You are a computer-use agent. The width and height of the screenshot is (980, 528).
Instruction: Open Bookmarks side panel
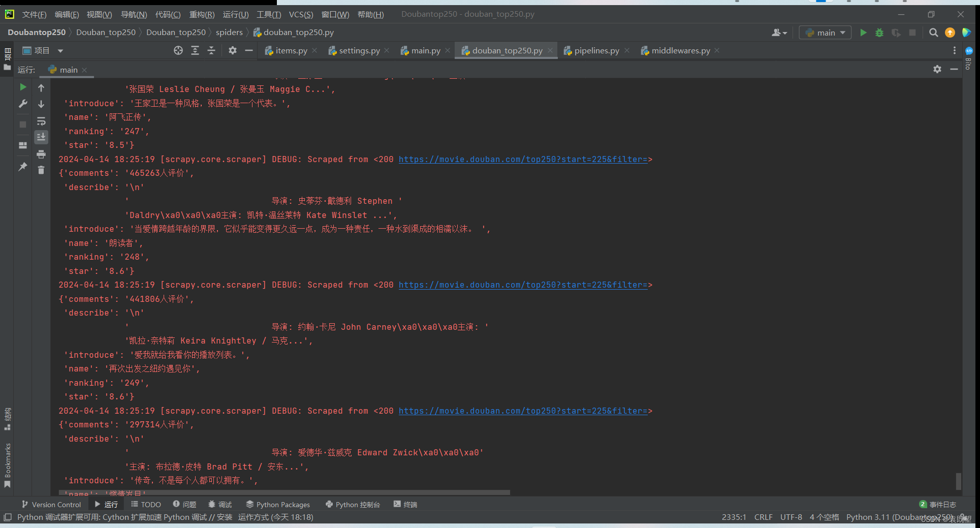tap(7, 465)
